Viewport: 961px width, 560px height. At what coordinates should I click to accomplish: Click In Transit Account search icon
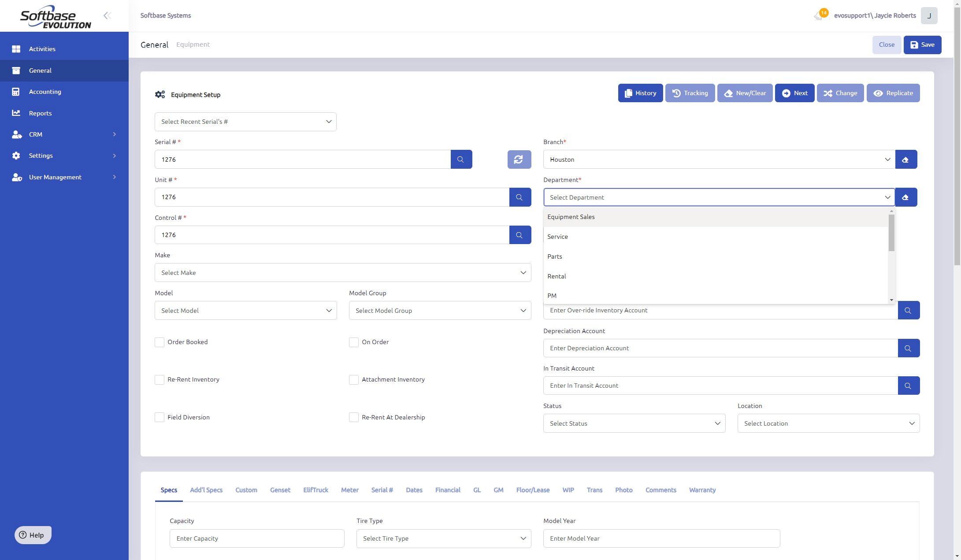[908, 386]
